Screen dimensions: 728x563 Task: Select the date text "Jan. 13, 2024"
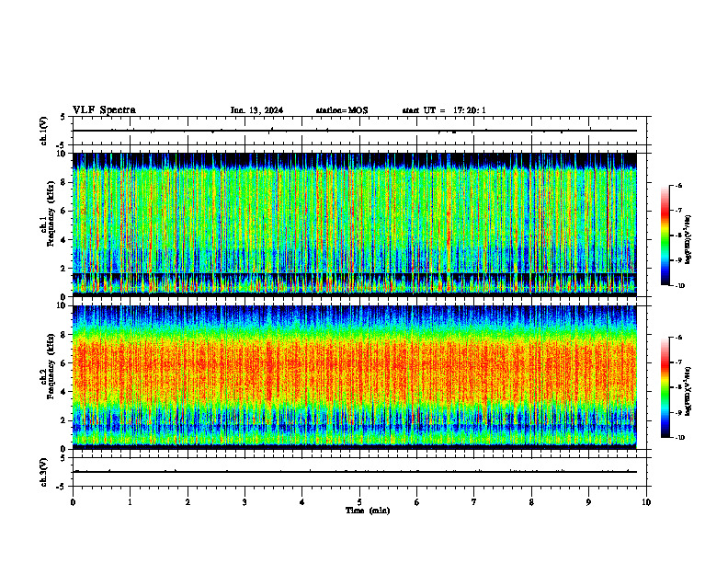click(x=256, y=110)
